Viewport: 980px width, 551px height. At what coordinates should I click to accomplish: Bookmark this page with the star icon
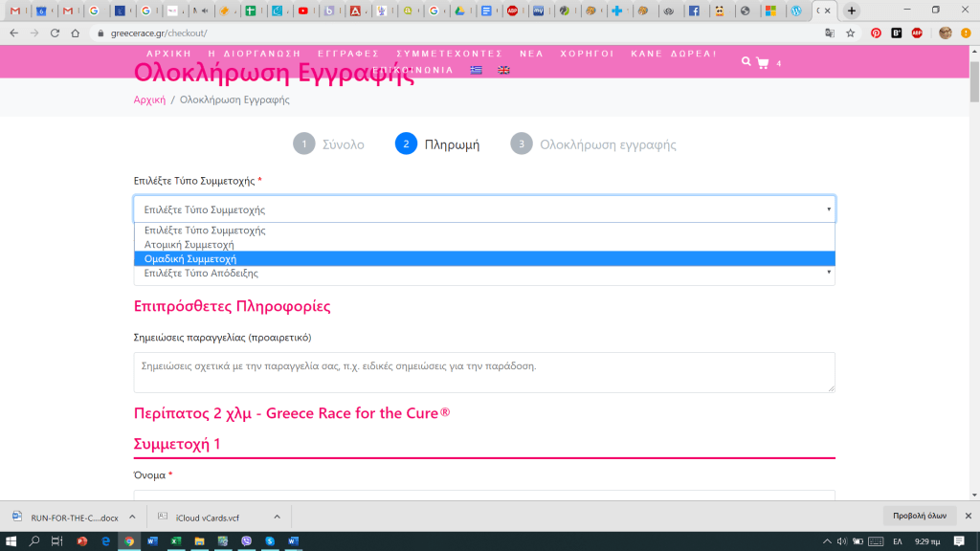coord(851,33)
